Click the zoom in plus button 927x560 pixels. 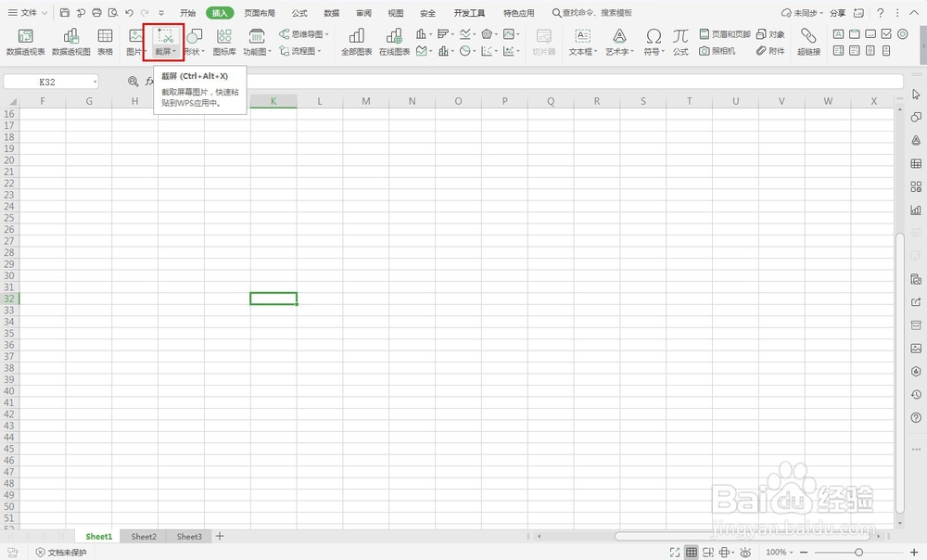point(914,553)
